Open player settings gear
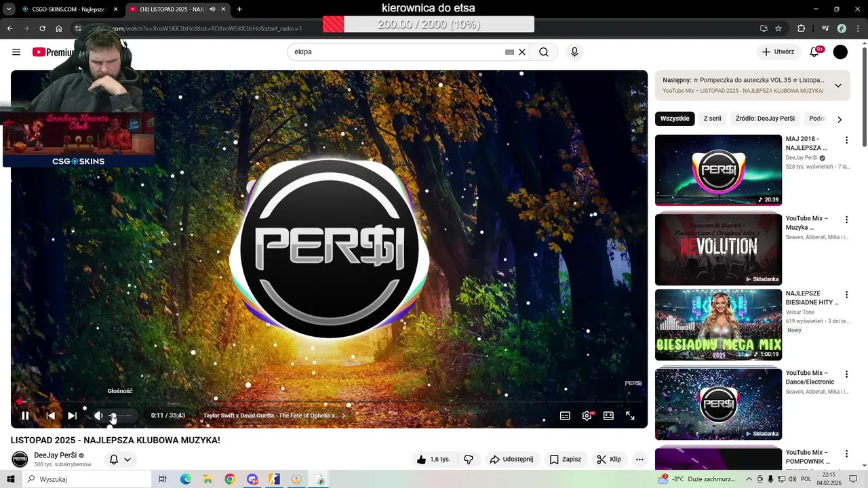 tap(587, 415)
